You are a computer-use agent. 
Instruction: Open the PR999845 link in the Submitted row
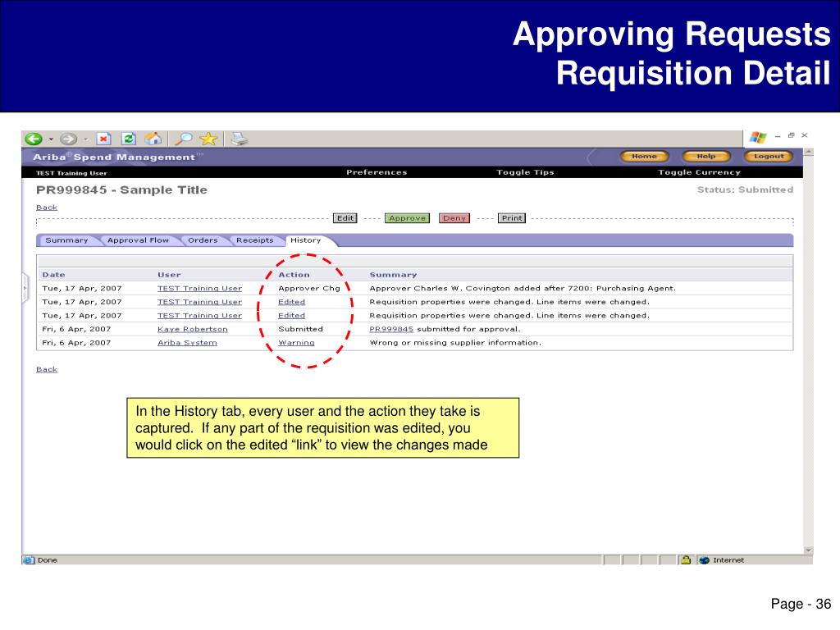[x=391, y=329]
